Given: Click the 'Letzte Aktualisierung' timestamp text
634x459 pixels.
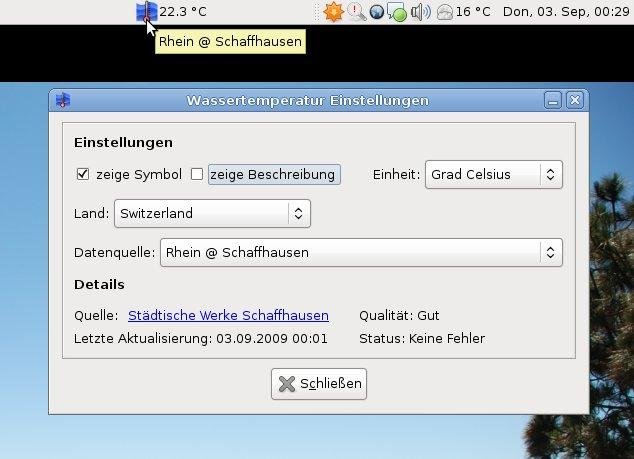Looking at the screenshot, I should click(201, 338).
